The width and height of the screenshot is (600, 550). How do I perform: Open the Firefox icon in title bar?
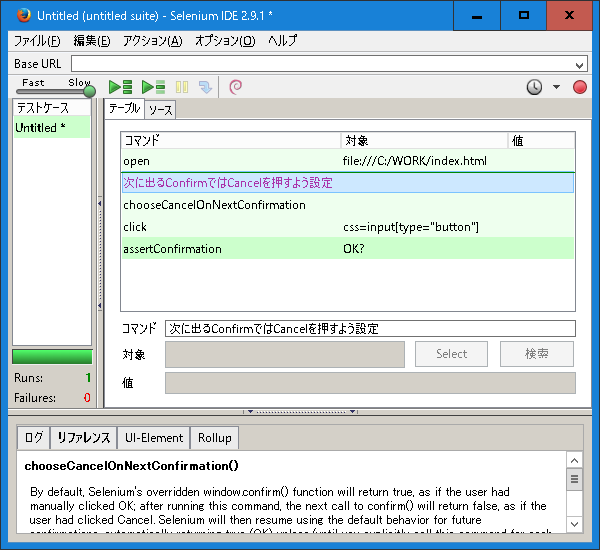click(x=24, y=15)
